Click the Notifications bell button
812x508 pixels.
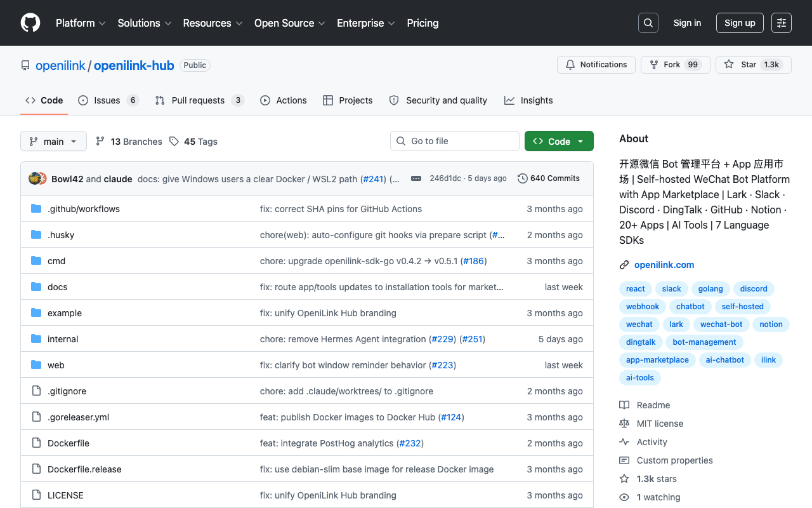596,65
